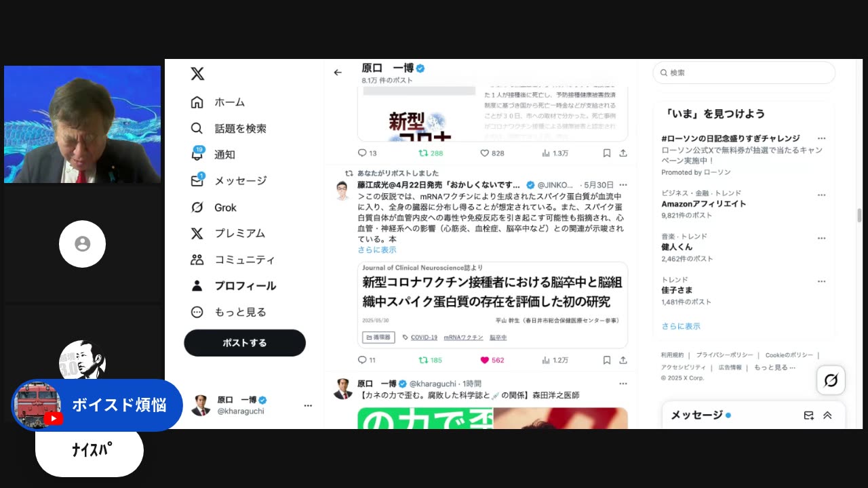Image resolution: width=868 pixels, height=488 pixels.
Task: Repost icon showing 288
Action: point(423,153)
